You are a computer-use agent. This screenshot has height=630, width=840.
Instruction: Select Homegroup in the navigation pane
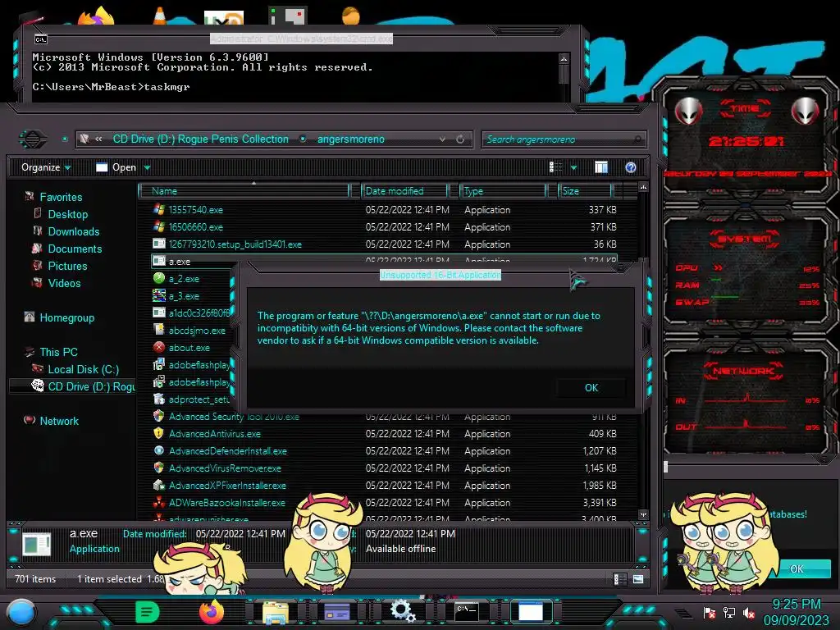pos(67,317)
